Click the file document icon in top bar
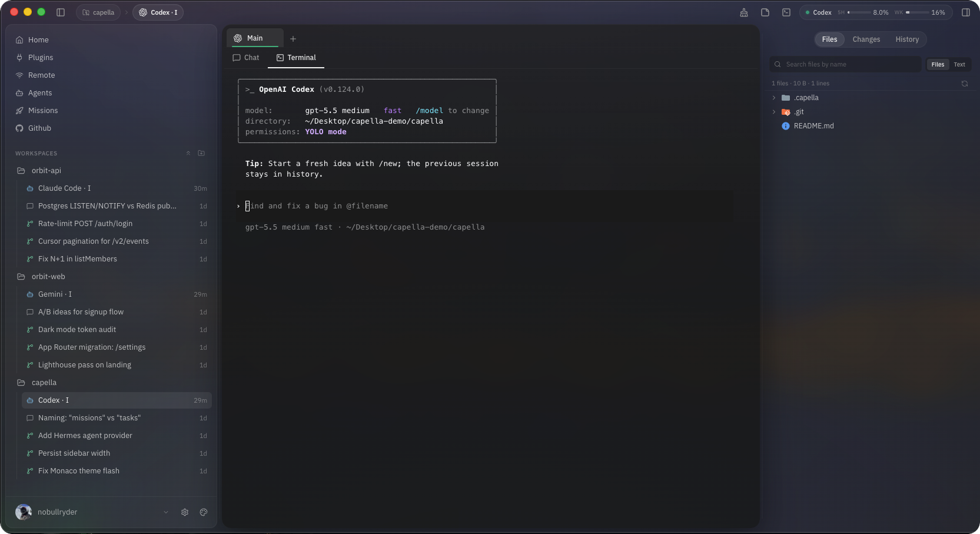Screen dimensions: 980x534 click(765, 12)
